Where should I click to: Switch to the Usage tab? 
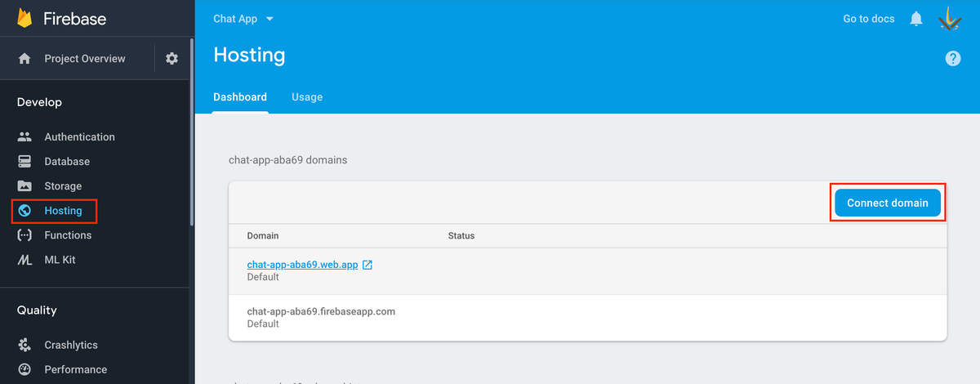(307, 97)
